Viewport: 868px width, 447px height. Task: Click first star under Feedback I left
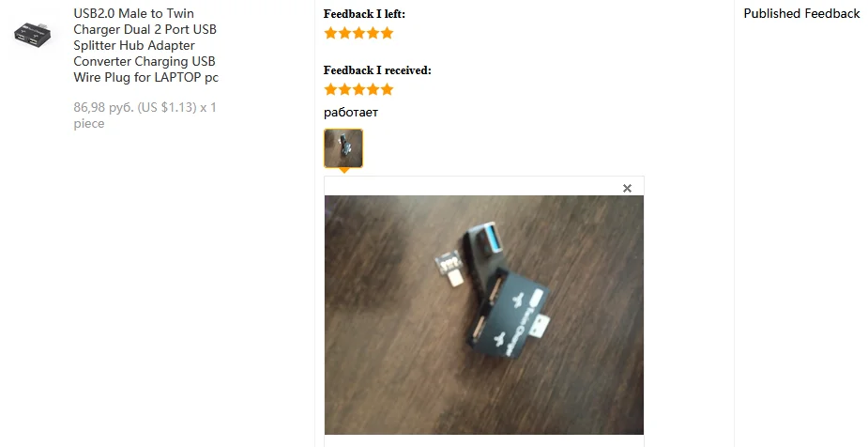(x=330, y=33)
